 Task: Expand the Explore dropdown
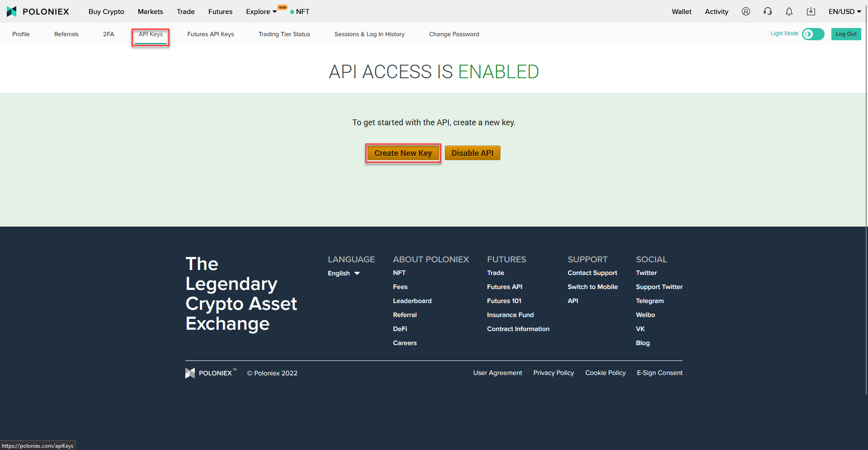click(261, 11)
